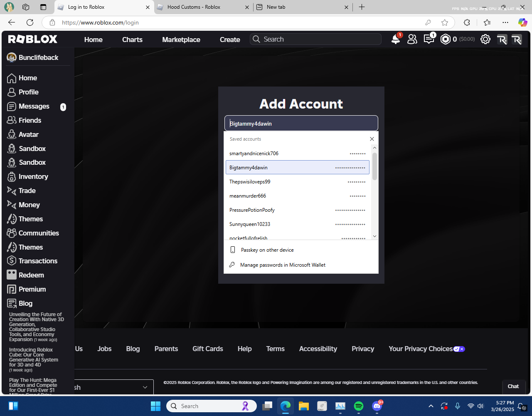Open the Charts nav item

click(132, 40)
